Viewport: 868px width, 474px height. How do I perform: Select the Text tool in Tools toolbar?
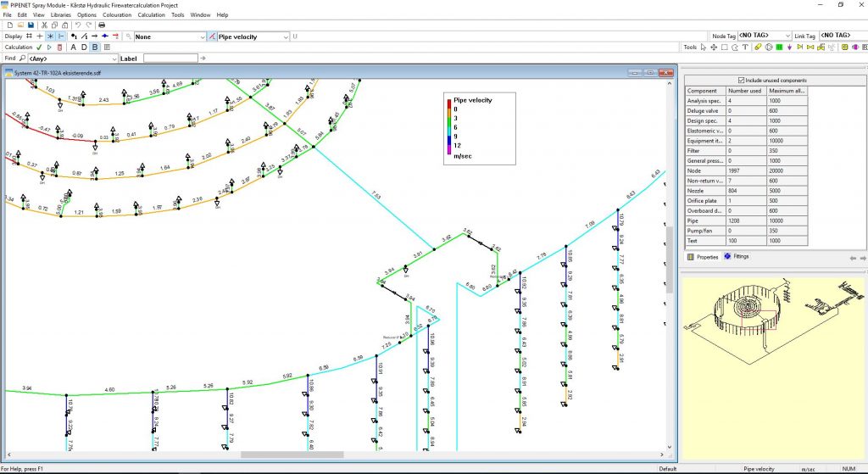(745, 47)
